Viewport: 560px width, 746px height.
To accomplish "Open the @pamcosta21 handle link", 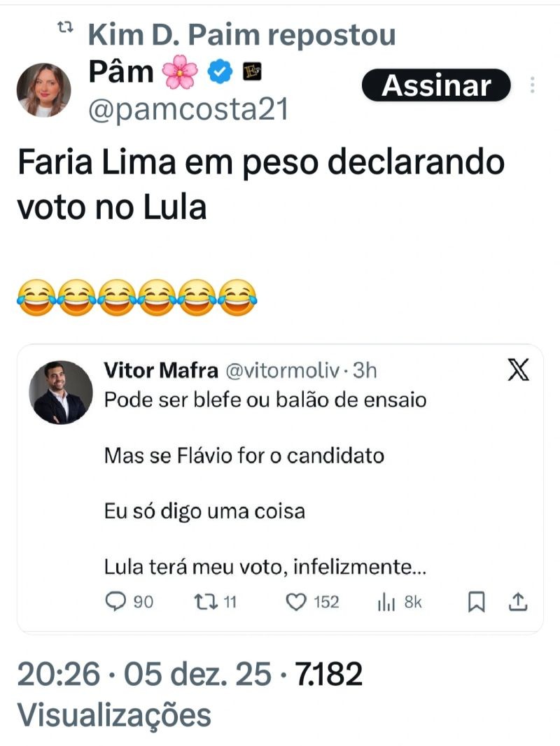I will pos(188,110).
